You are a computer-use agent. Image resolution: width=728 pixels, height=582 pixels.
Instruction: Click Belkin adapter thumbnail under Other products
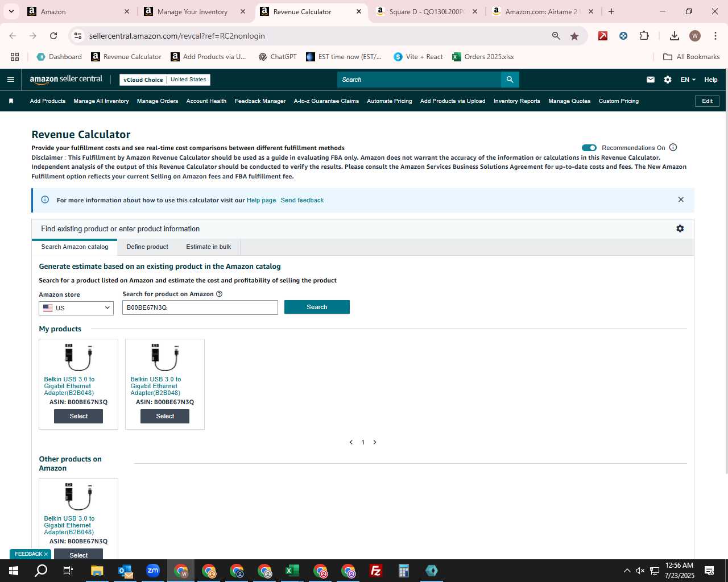[78, 497]
